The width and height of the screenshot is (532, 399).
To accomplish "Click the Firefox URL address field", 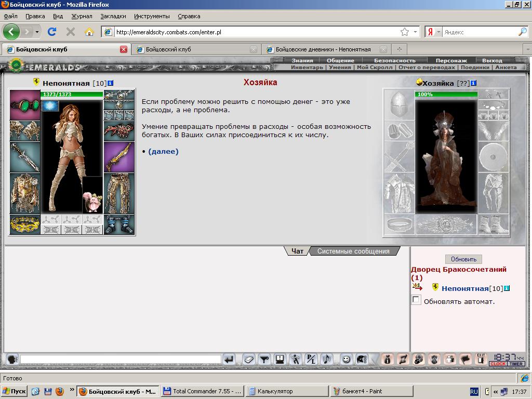I will pos(256,32).
